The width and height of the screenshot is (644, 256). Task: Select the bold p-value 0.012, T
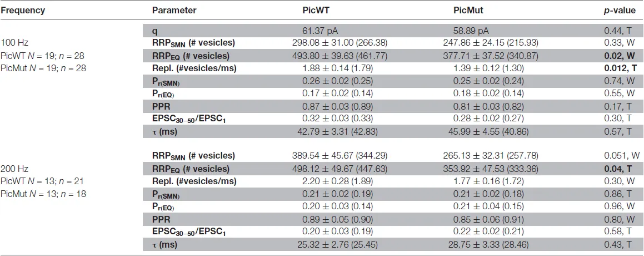[620, 68]
